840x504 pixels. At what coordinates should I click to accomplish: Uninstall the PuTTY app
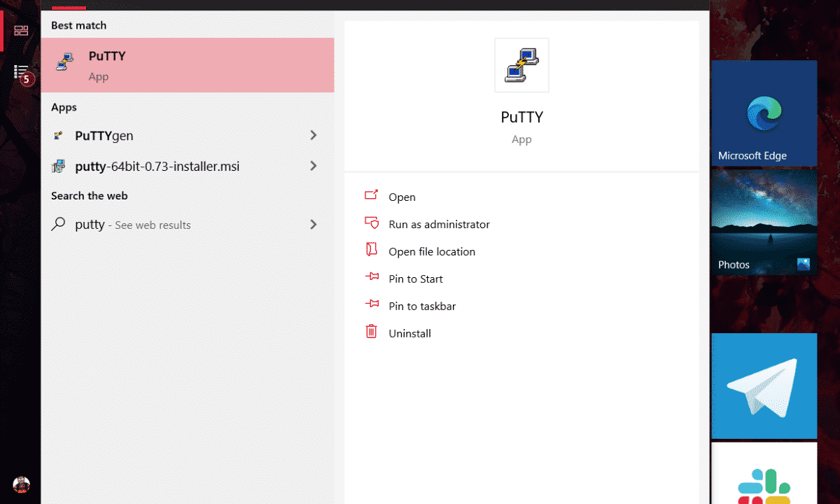pos(409,334)
